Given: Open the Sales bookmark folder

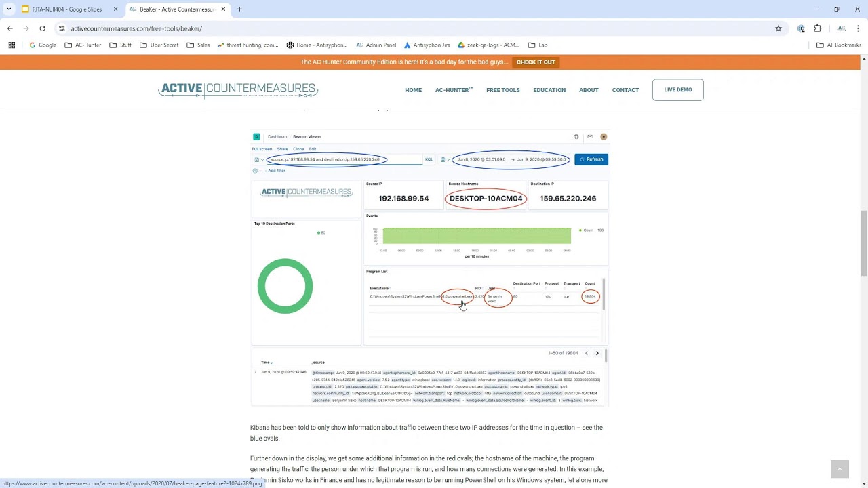Looking at the screenshot, I should point(198,45).
